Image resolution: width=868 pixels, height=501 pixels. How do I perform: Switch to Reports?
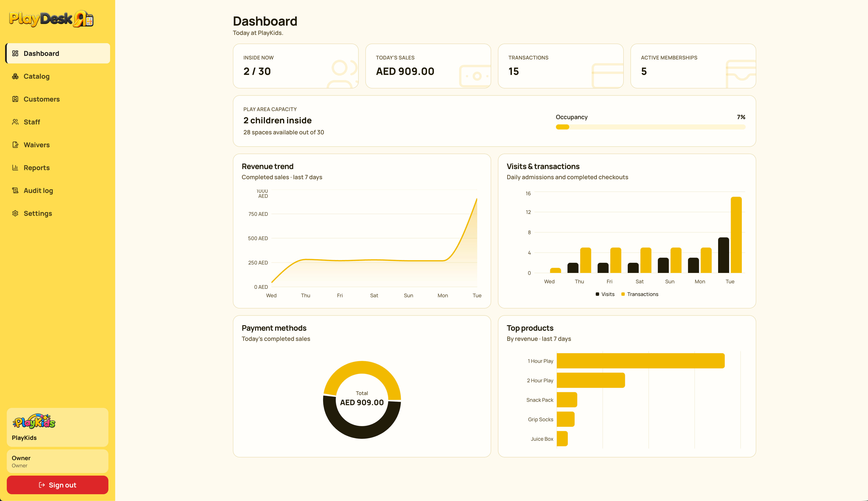[x=58, y=168]
